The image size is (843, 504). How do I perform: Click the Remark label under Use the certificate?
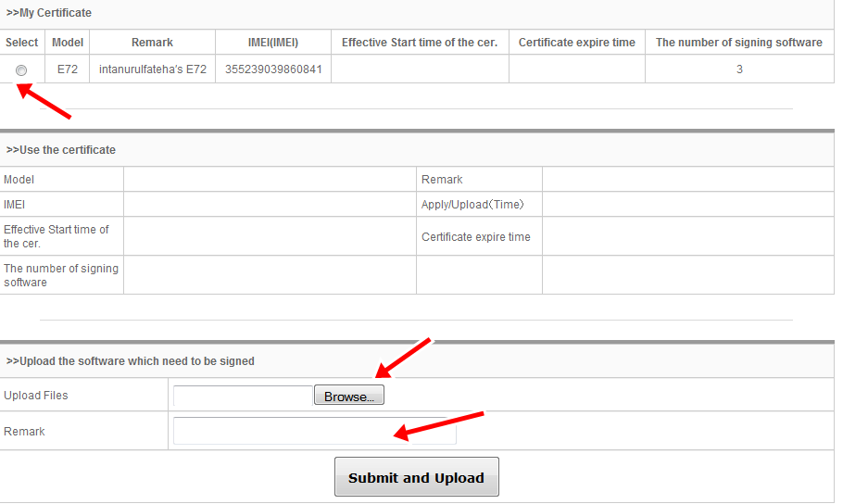point(442,180)
